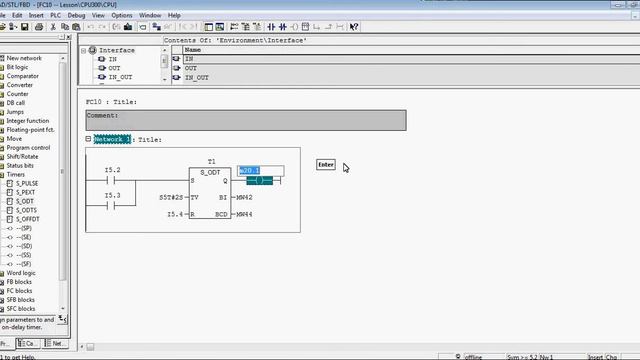
Task: Insert normally closed contact from toolbar
Action: pyautogui.click(x=282, y=27)
